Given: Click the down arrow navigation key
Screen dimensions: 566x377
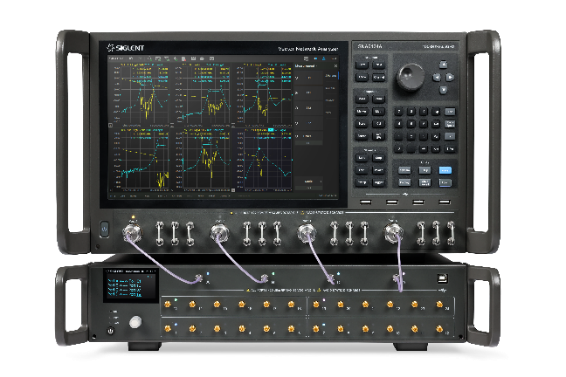Looking at the screenshot, I should click(x=443, y=89).
